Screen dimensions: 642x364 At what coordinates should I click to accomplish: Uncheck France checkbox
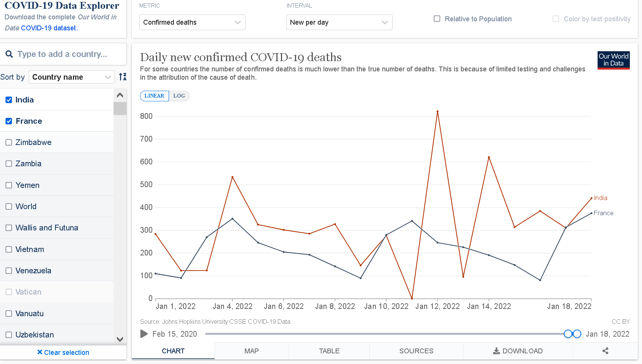point(9,121)
